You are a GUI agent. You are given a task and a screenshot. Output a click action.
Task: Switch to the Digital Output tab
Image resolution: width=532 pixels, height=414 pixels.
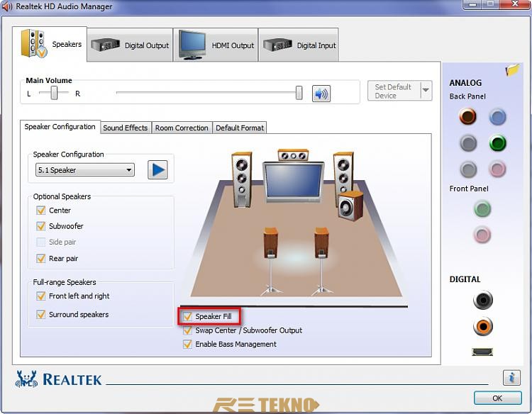coord(131,45)
